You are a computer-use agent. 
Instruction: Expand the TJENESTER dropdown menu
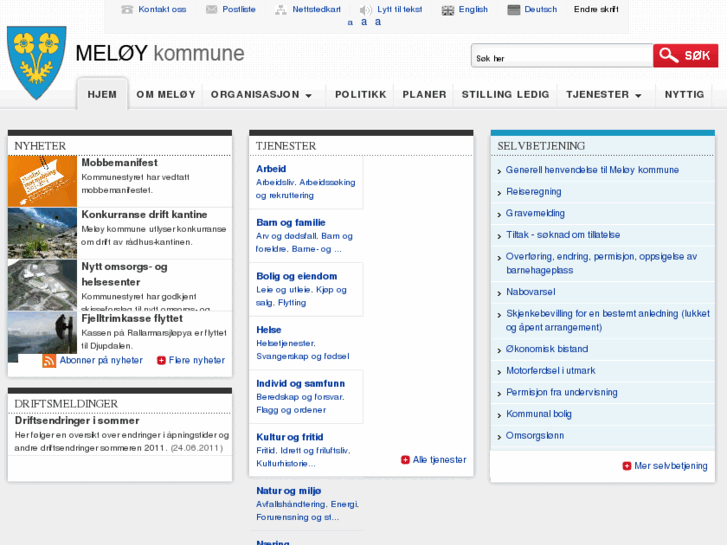click(604, 95)
